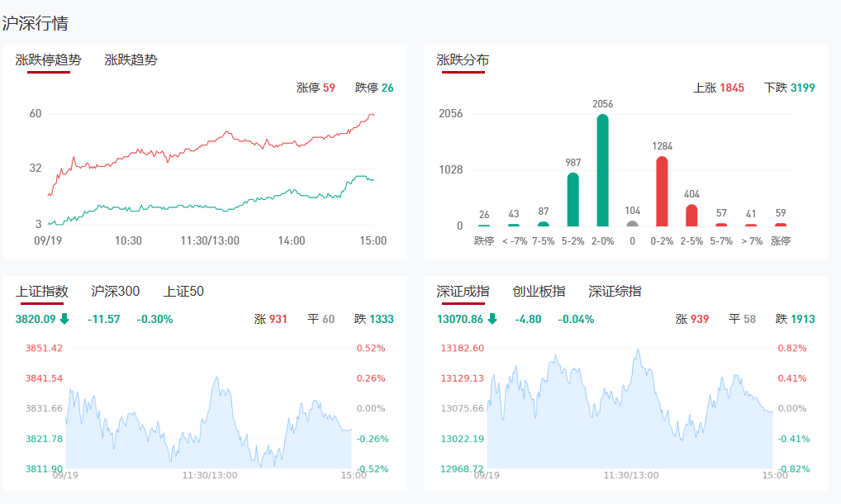Click the 上涨 1845 count label
The width and height of the screenshot is (841, 504).
click(x=718, y=88)
